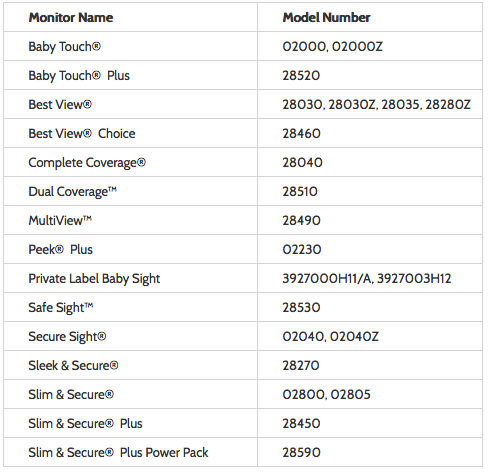Click the Peek® Plus monitor name
This screenshot has width=488, height=473.
pos(61,249)
